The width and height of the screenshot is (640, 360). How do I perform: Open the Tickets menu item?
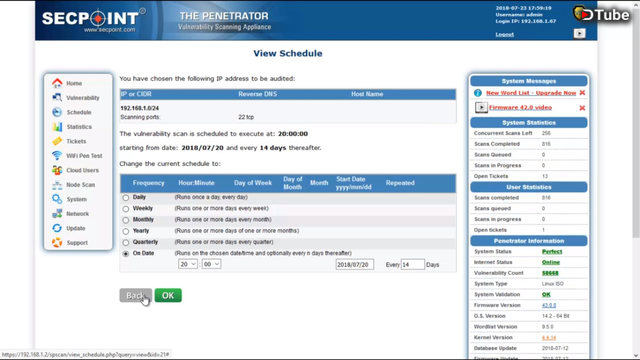pos(76,141)
